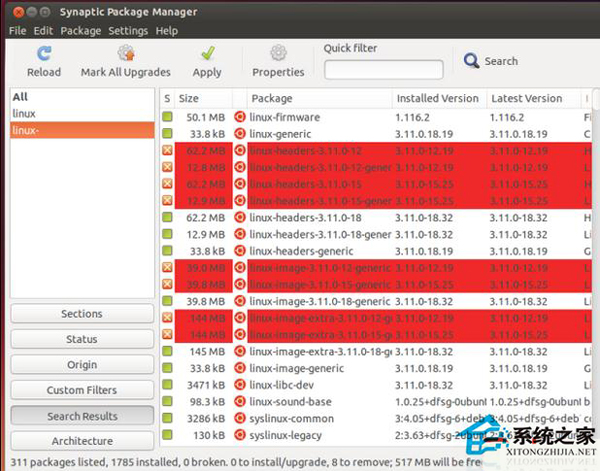Open the Settings menu
Screen dimensions: 600x471
tap(128, 31)
